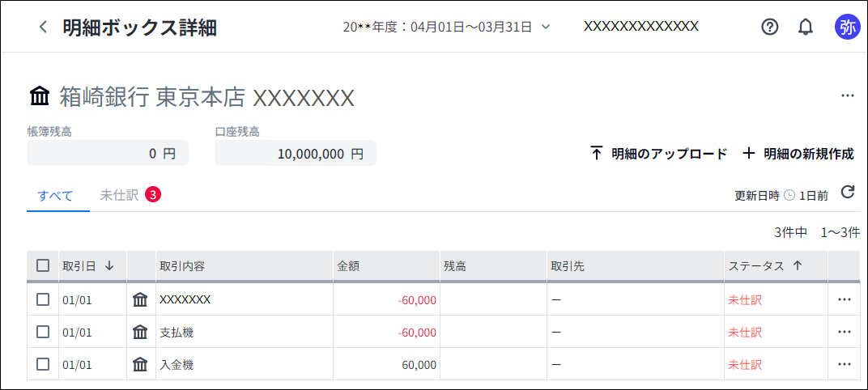Image resolution: width=868 pixels, height=390 pixels.
Task: Select the すべて tab
Action: (55, 195)
